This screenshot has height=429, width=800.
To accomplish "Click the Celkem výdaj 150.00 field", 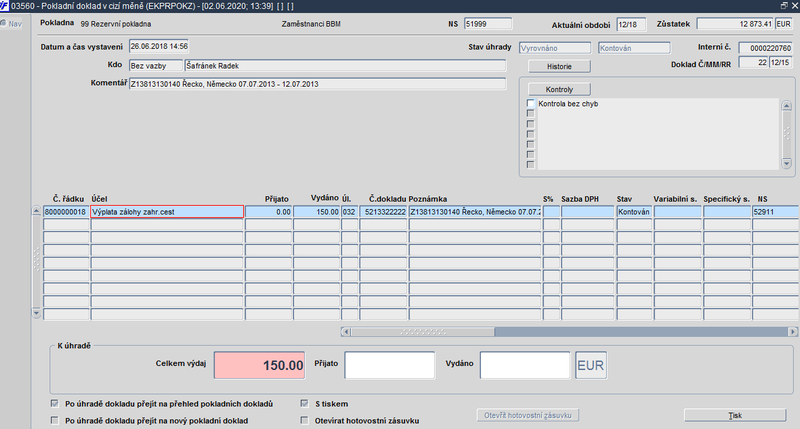I will (x=259, y=365).
